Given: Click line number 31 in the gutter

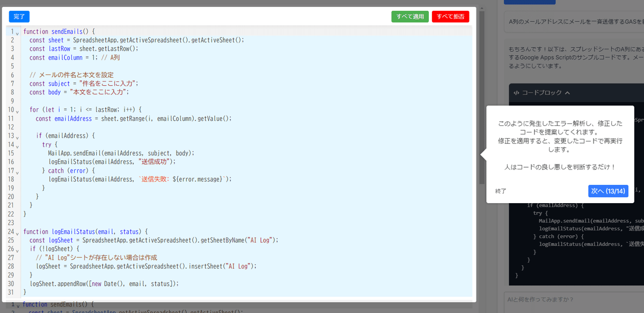Looking at the screenshot, I should [x=10, y=292].
